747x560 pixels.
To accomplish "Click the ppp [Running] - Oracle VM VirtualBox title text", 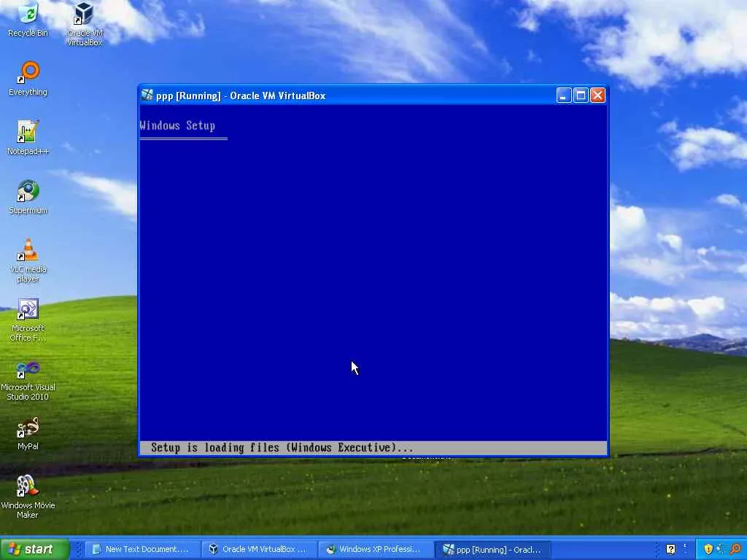I will click(241, 96).
